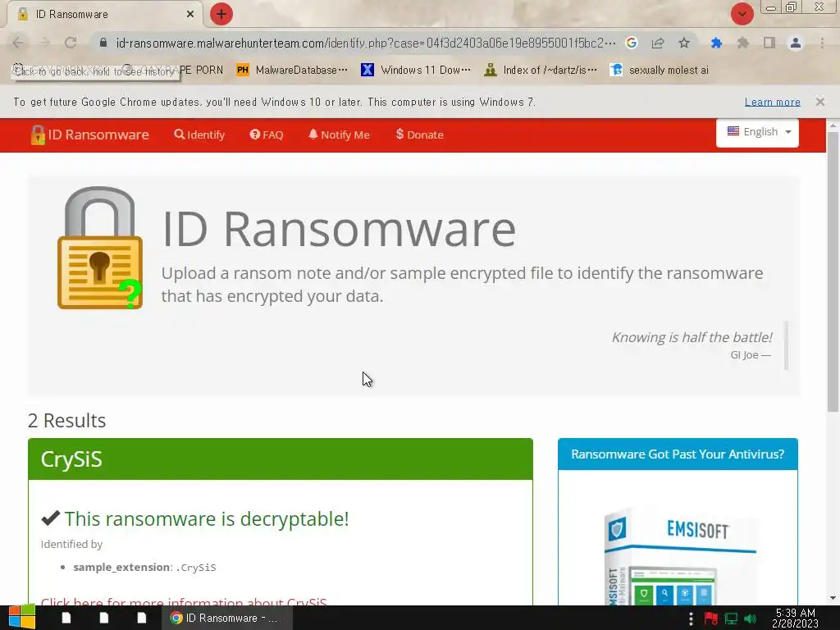
Task: Click the volume speaker tray icon
Action: click(750, 619)
